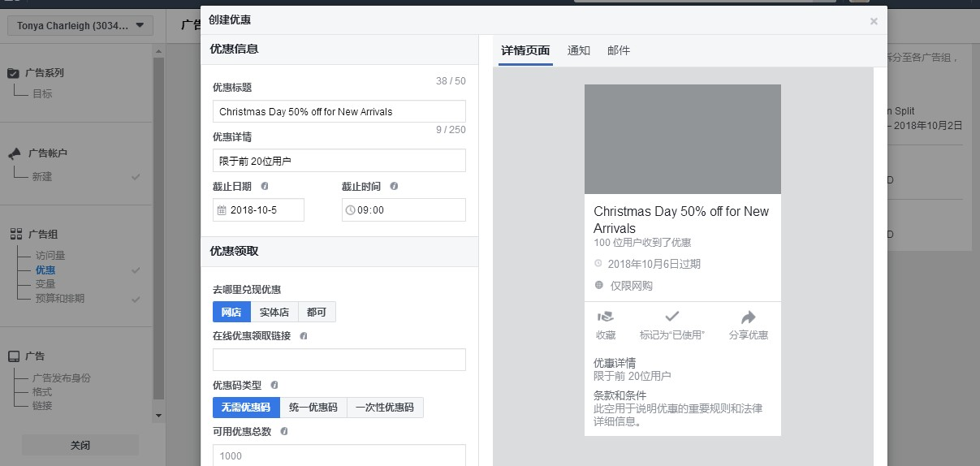
Task: Select 都可 redemption option
Action: click(316, 313)
